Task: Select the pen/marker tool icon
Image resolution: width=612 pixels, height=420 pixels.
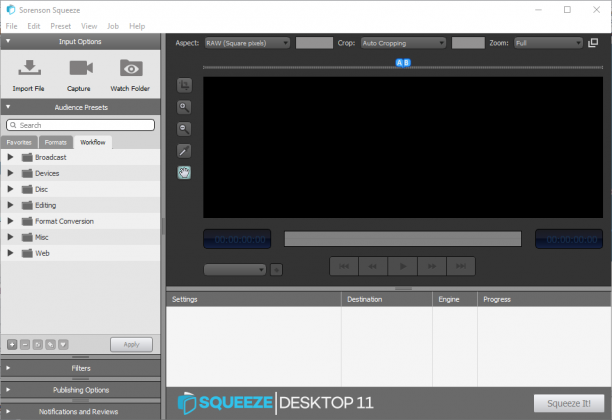Action: click(x=184, y=151)
